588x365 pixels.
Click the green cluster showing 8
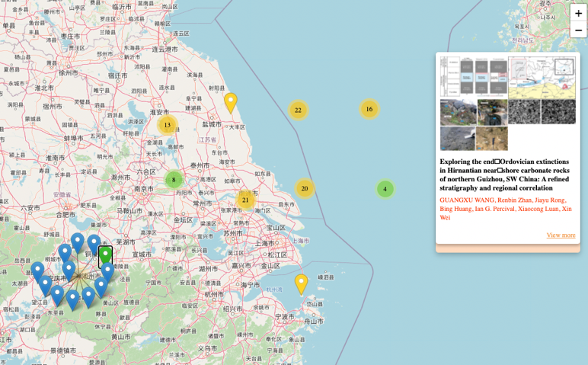pos(174,180)
